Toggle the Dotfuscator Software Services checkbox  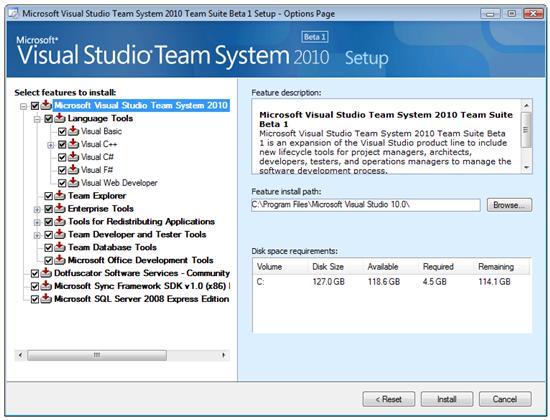point(35,274)
